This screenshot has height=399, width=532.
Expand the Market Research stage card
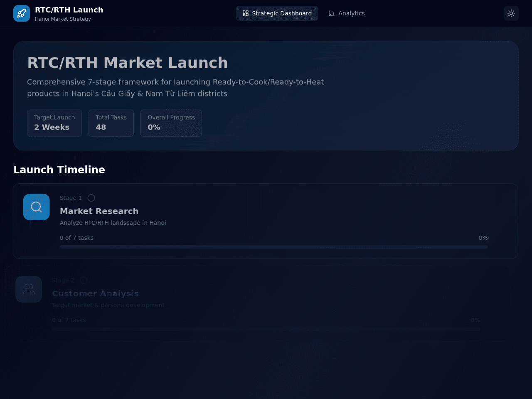[x=266, y=221]
